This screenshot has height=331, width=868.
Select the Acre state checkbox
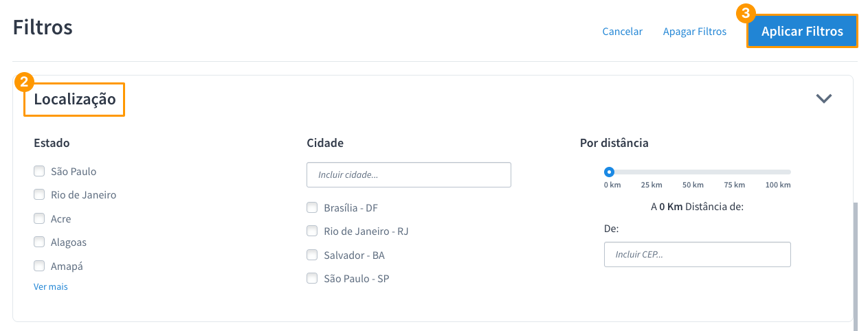[x=39, y=218]
